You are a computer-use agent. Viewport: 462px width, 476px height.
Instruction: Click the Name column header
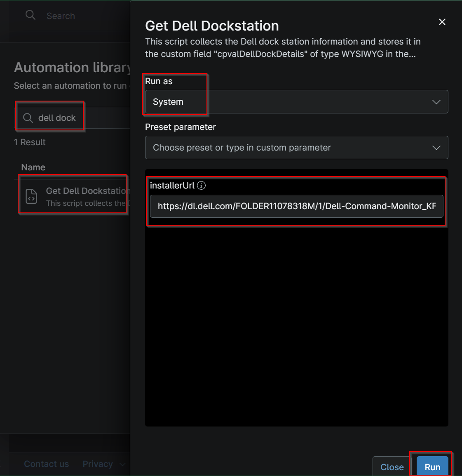[33, 167]
